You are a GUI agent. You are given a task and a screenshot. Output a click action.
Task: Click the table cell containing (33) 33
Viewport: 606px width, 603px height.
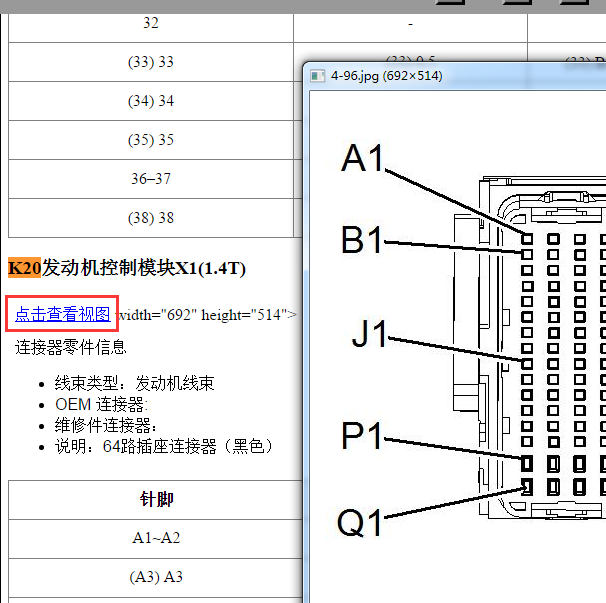151,62
